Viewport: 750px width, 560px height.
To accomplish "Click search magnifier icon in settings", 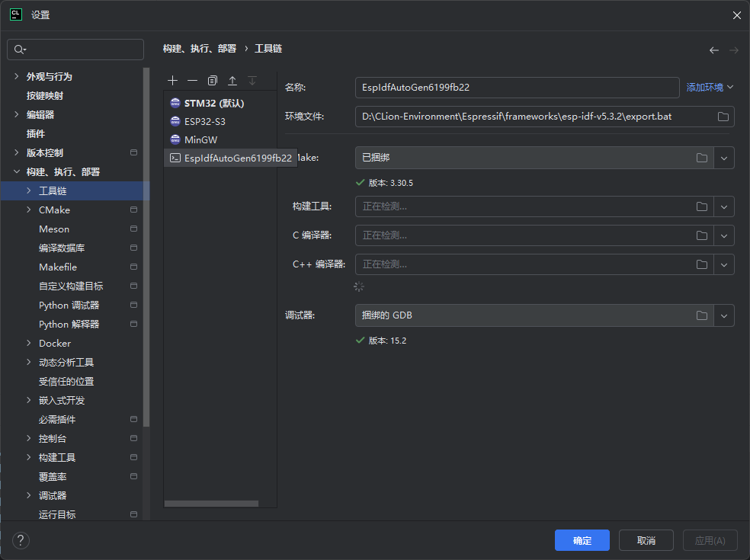I will pyautogui.click(x=20, y=50).
